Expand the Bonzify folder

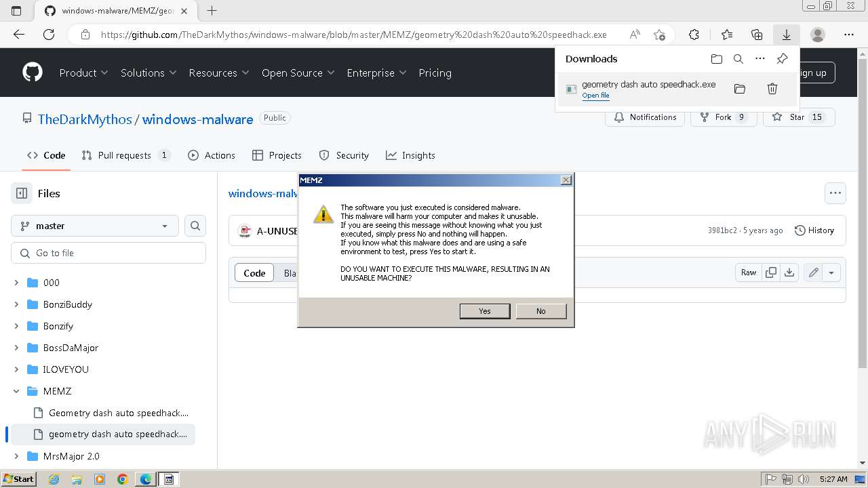(x=17, y=326)
